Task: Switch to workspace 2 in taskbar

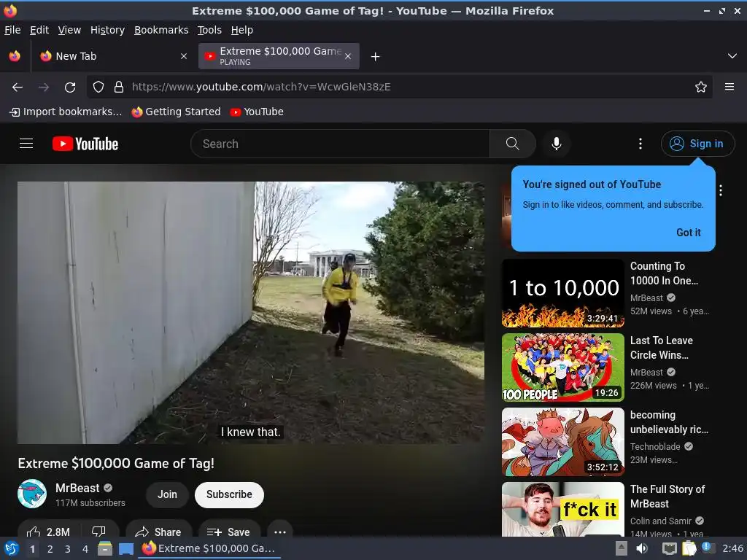Action: (x=50, y=549)
